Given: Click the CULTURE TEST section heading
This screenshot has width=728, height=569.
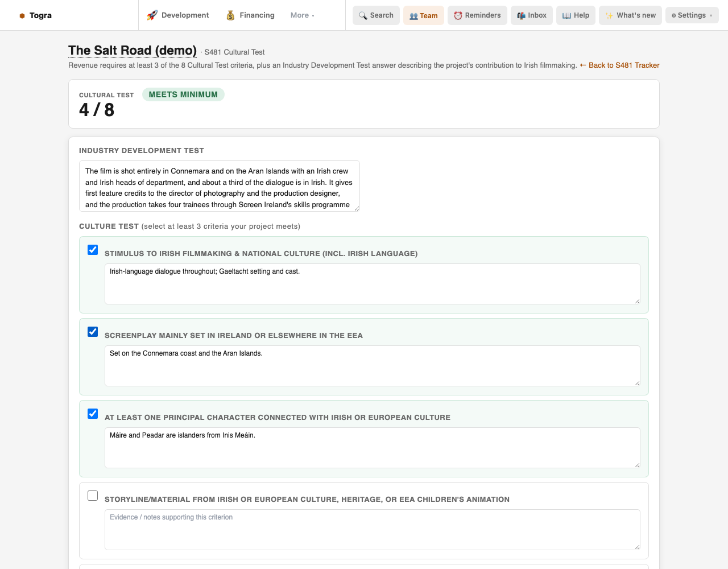Looking at the screenshot, I should (x=109, y=226).
